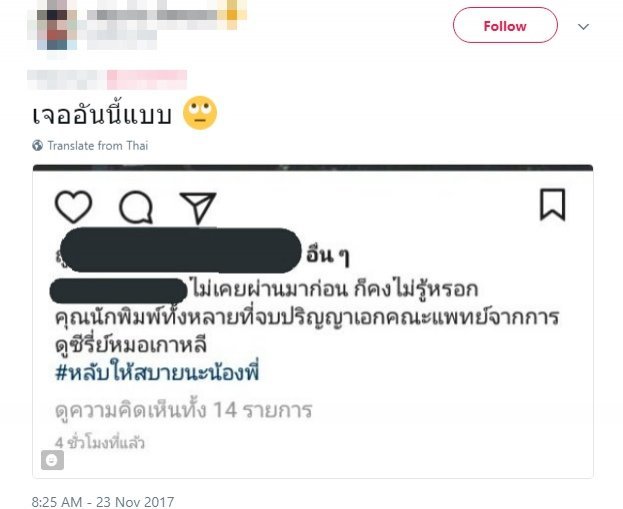Viewport: 623px width, 509px height.
Task: Toggle the bookmark save icon
Action: (552, 204)
